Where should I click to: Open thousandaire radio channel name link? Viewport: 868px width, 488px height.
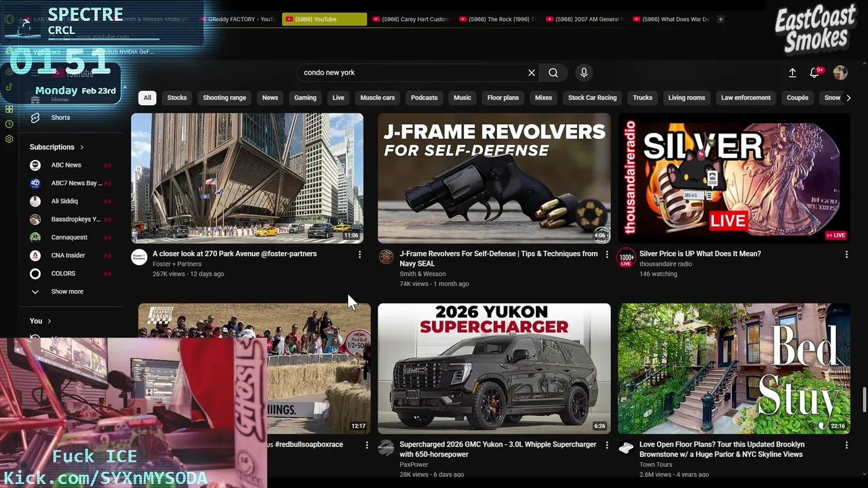[665, 264]
